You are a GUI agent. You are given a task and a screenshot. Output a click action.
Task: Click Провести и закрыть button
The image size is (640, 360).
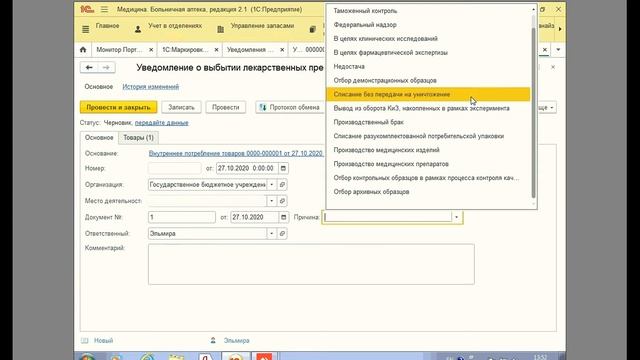coord(118,107)
